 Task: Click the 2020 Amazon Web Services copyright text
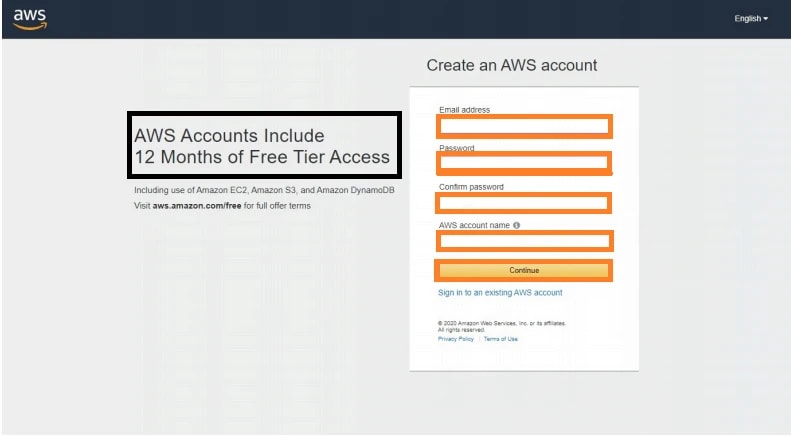(501, 326)
